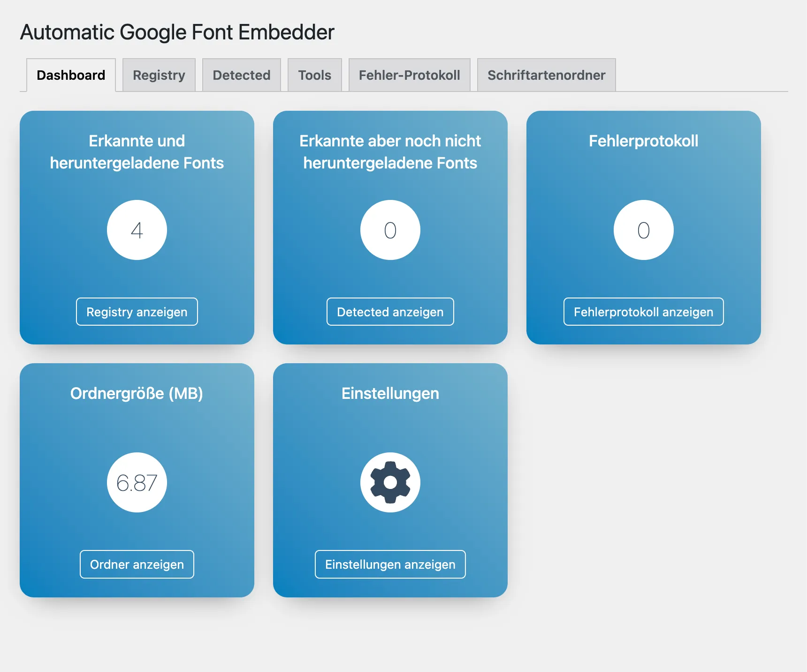807x672 pixels.
Task: Click the gear icon in Einstellungen card
Action: pyautogui.click(x=390, y=482)
